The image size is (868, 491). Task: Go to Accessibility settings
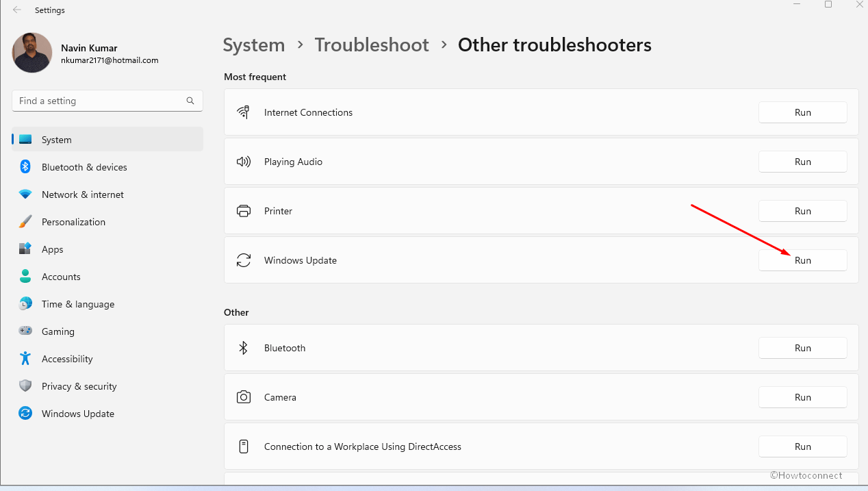[x=107, y=359]
